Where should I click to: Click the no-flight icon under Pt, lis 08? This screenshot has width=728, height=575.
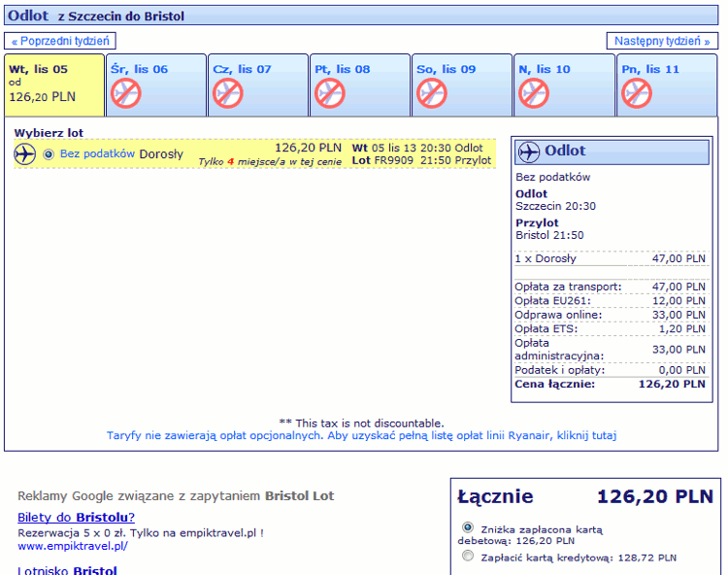click(x=330, y=93)
